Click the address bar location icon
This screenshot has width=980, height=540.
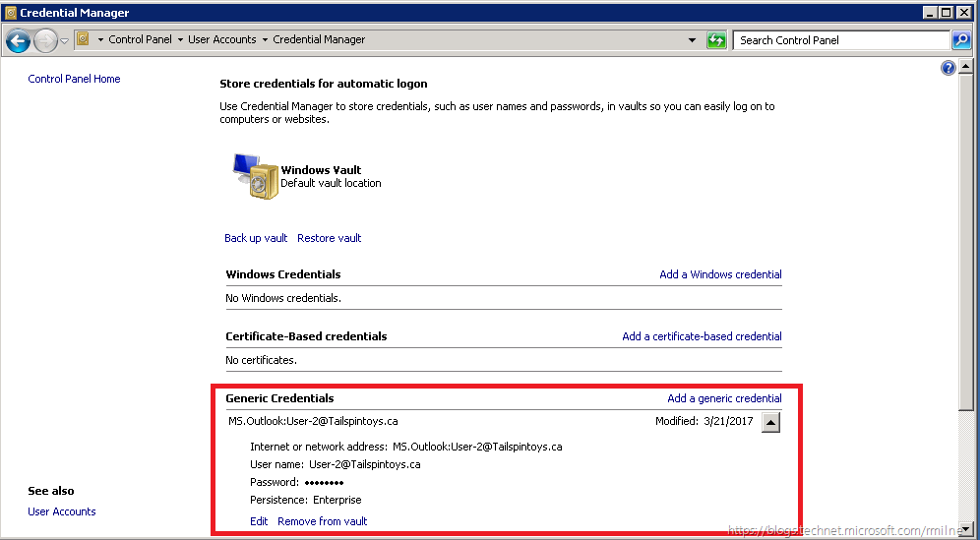point(84,40)
